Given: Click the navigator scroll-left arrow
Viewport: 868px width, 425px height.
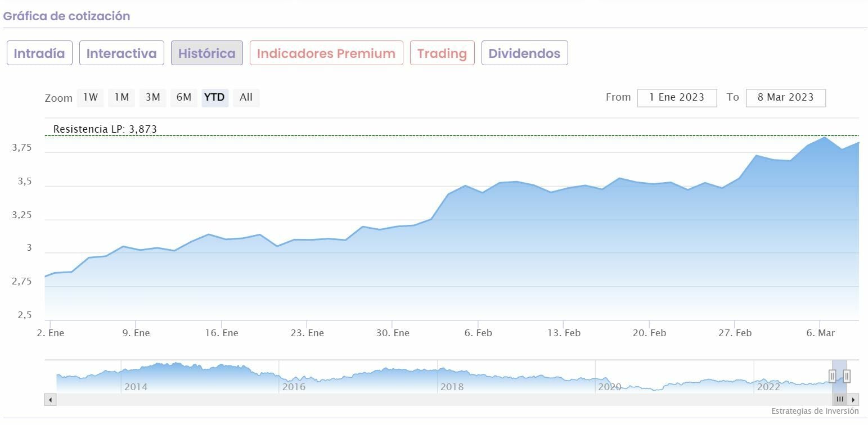Looking at the screenshot, I should pos(50,400).
